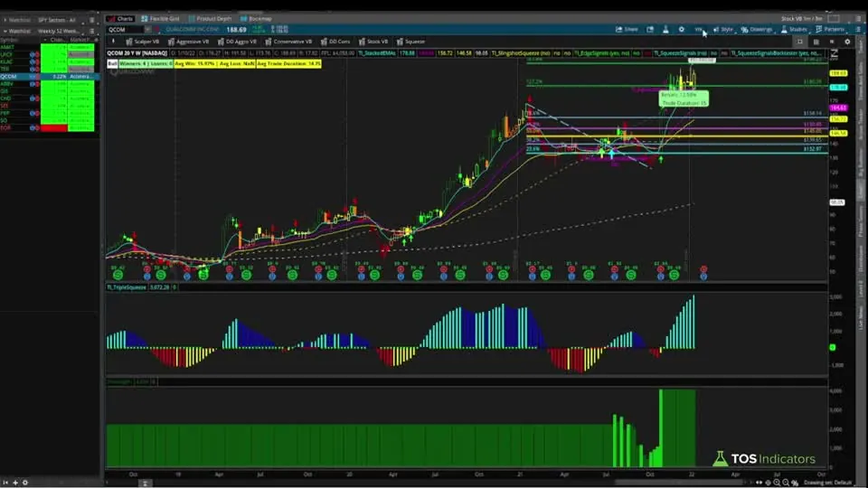Open the Drawing set Default selector
This screenshot has width=868, height=488.
tap(827, 483)
